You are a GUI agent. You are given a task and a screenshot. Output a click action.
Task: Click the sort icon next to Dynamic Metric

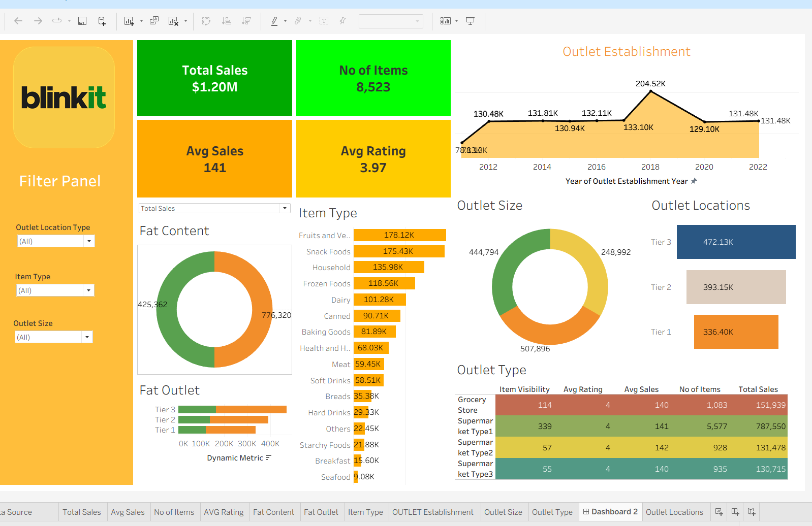[x=269, y=457]
